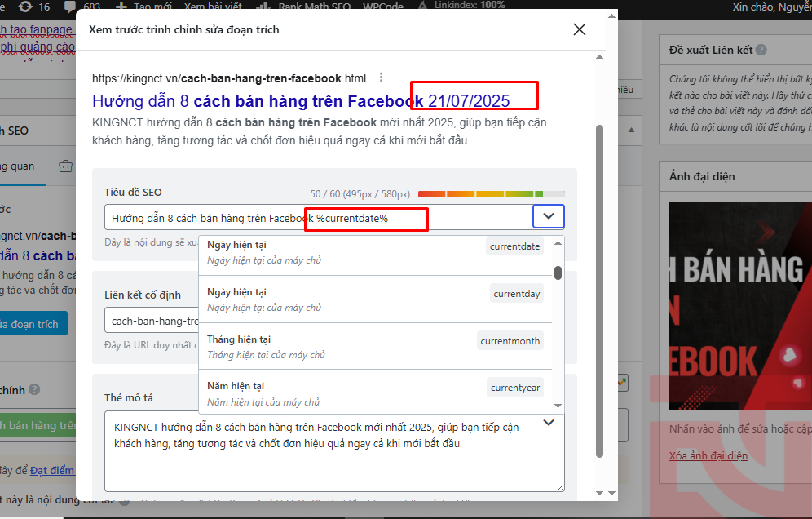Click the preview URL text
812x519 pixels.
[229, 78]
